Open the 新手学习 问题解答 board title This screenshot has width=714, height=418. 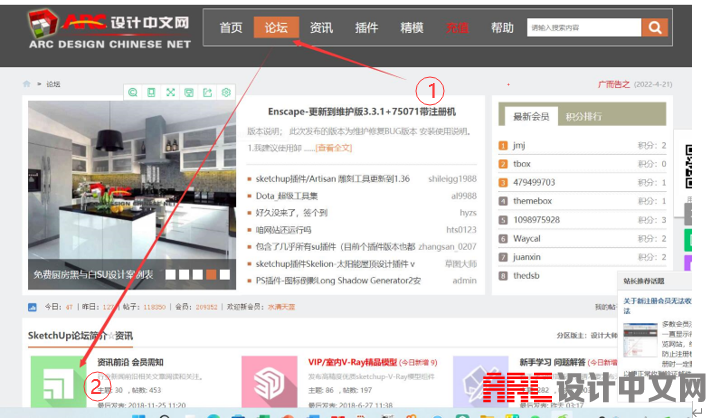tap(552, 362)
